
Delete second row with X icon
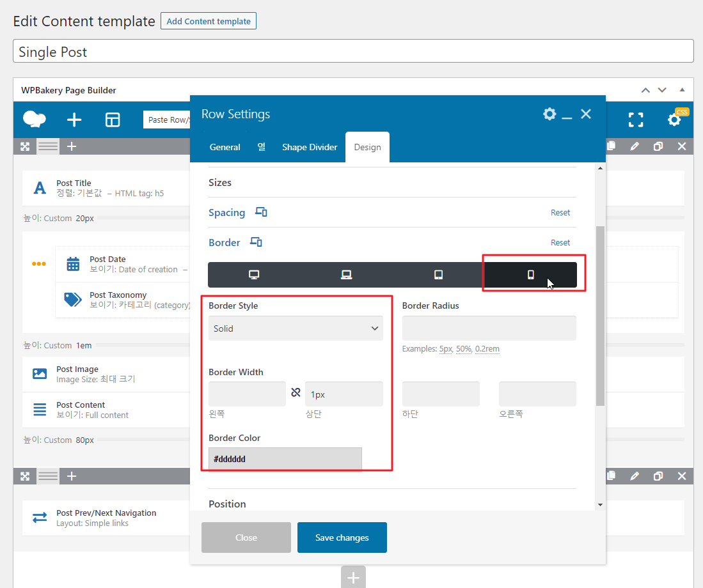coord(682,476)
